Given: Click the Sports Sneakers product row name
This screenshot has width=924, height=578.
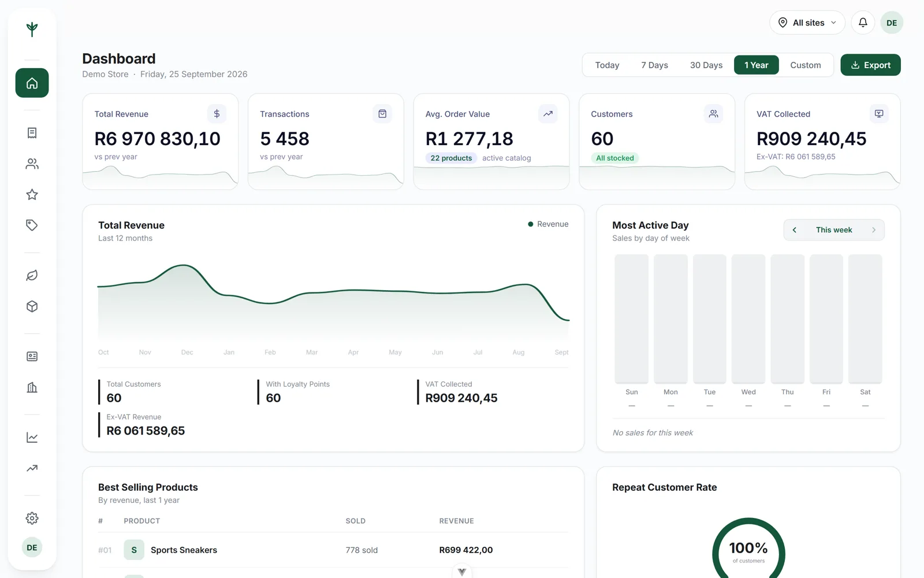Looking at the screenshot, I should pos(184,550).
